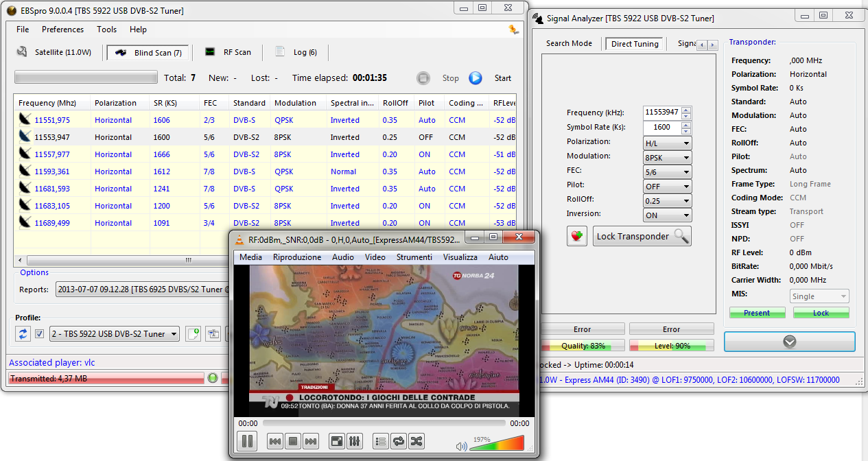The image size is (868, 461).
Task: Toggle VLC fullscreen button
Action: pos(336,441)
